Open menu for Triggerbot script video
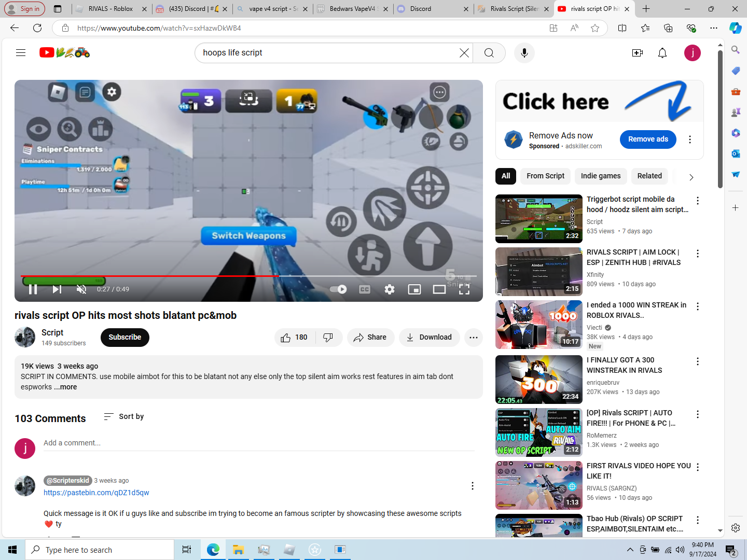This screenshot has height=560, width=747. coord(698,201)
